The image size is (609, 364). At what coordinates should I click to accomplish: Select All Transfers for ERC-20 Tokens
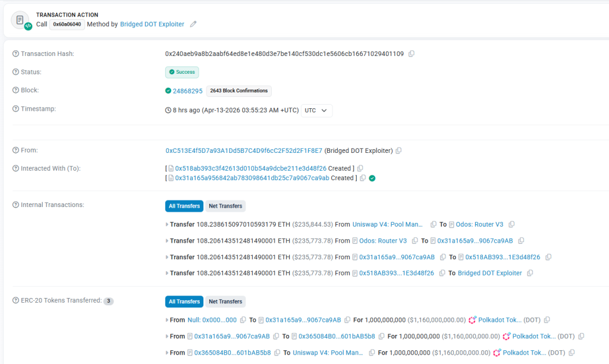click(x=184, y=302)
